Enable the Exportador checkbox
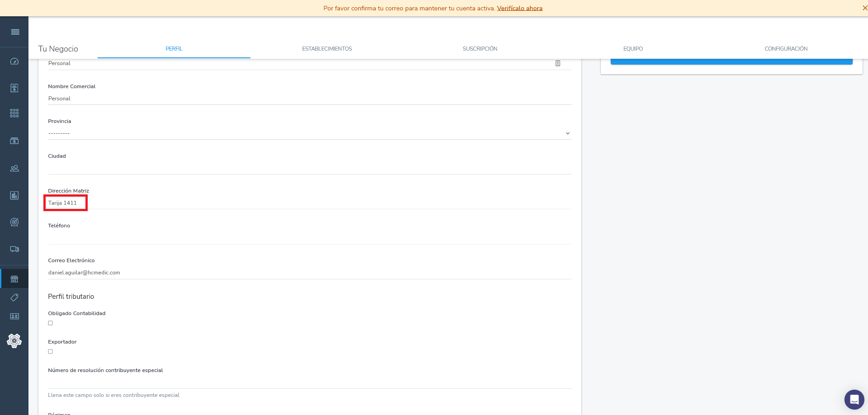Screen dimensions: 868x415 click(51, 352)
